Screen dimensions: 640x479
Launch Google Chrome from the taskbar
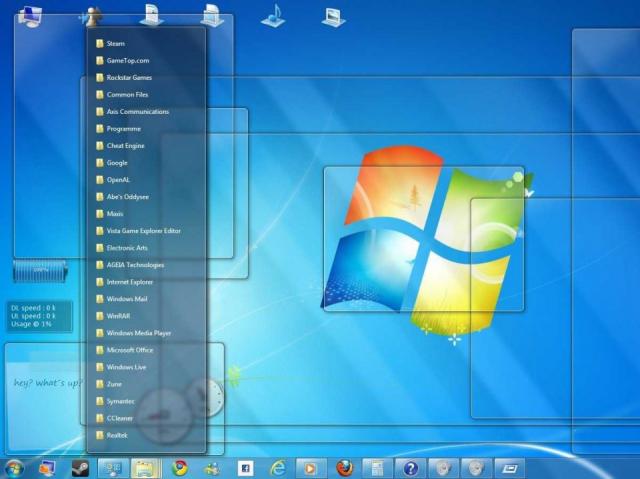pos(180,468)
